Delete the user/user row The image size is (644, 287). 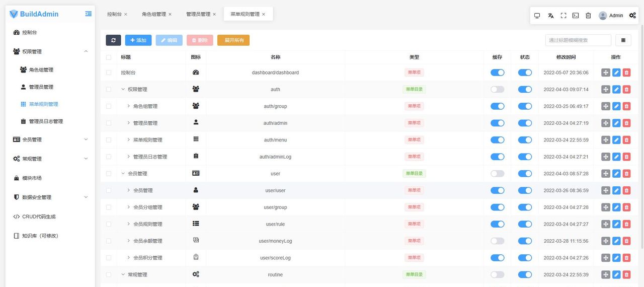pos(626,190)
